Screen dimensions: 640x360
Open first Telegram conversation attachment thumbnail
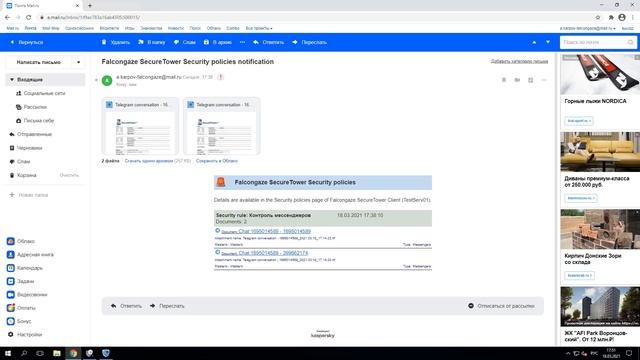(x=140, y=126)
